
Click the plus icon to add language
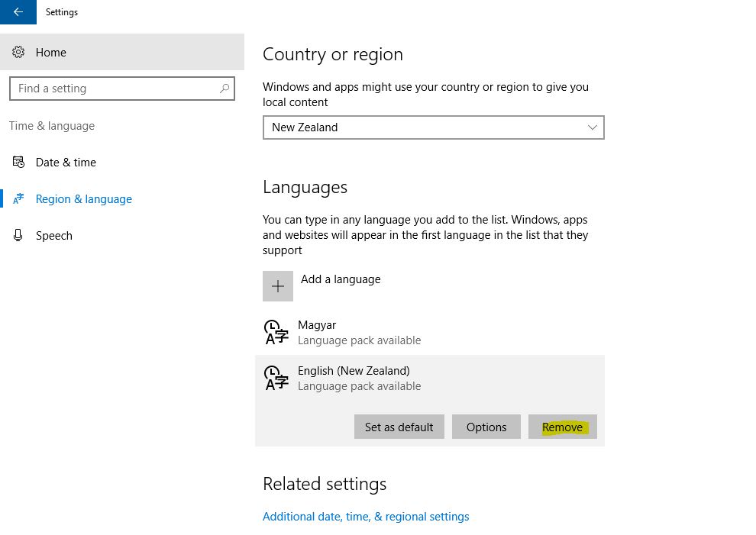coord(278,286)
